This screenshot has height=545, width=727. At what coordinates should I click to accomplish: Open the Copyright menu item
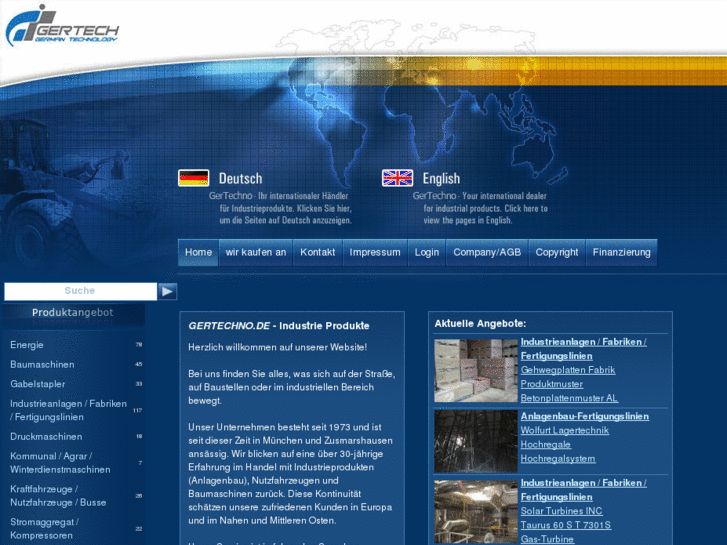(557, 252)
